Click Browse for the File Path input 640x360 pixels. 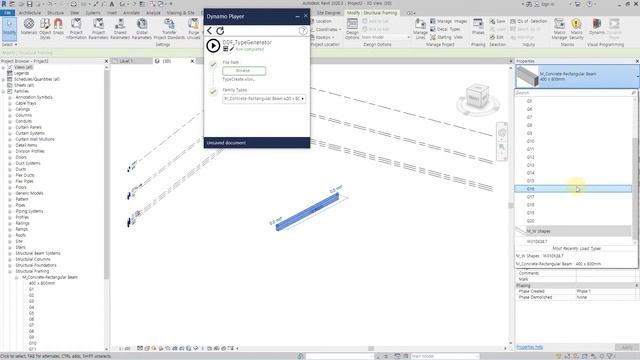[244, 71]
